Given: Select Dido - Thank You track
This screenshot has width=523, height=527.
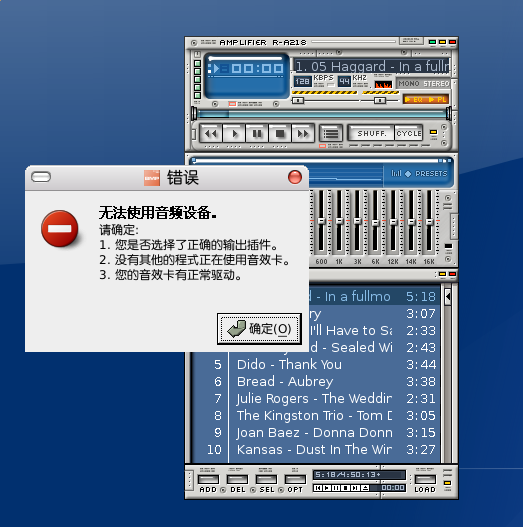Looking at the screenshot, I should pyautogui.click(x=289, y=364).
